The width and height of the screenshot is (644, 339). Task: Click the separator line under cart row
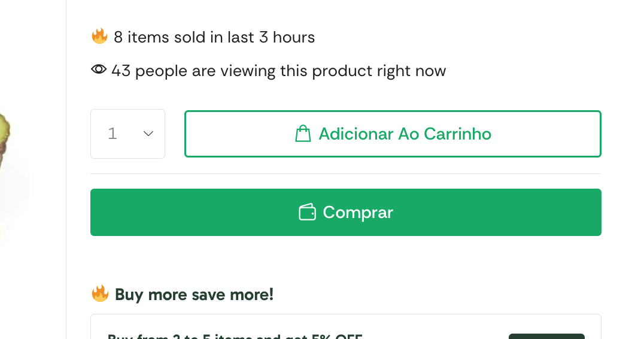346,174
